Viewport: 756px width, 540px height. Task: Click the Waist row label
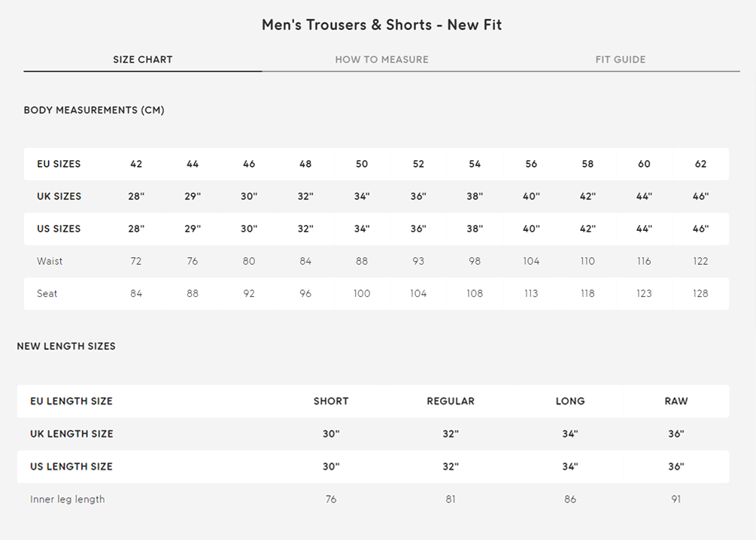click(50, 261)
